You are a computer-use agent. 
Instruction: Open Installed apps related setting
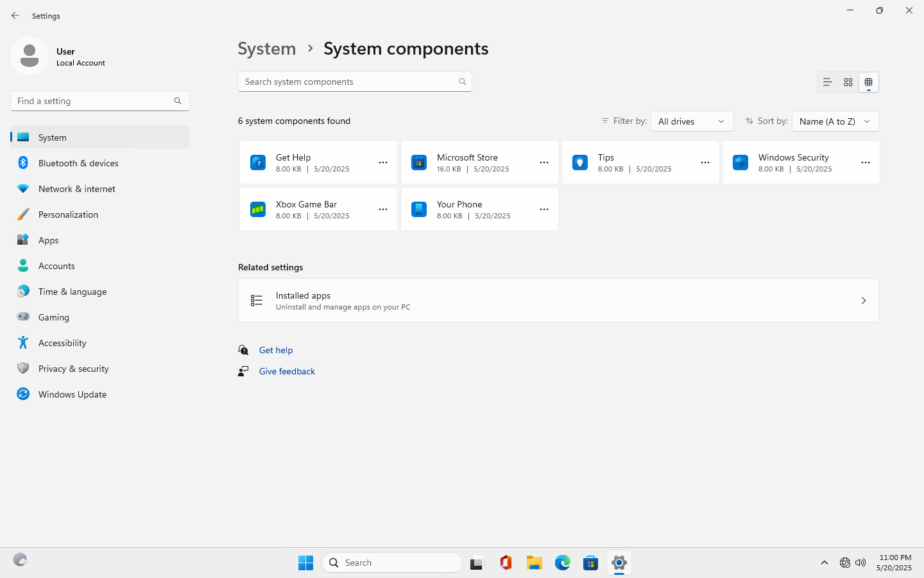[559, 301]
